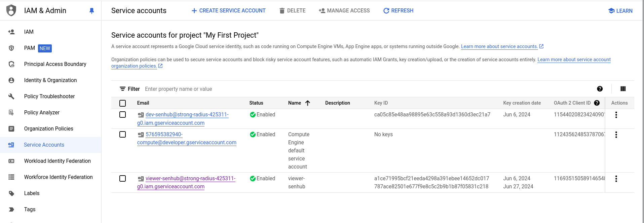Open viewer-senhub service account email link
Image resolution: width=644 pixels, height=223 pixels.
[186, 183]
